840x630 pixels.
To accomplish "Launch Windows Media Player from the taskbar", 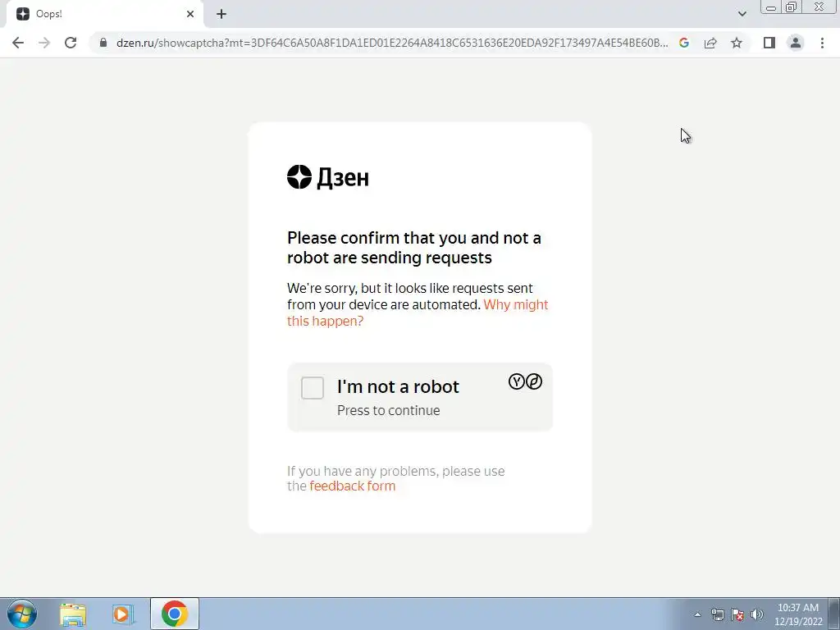I will click(123, 614).
